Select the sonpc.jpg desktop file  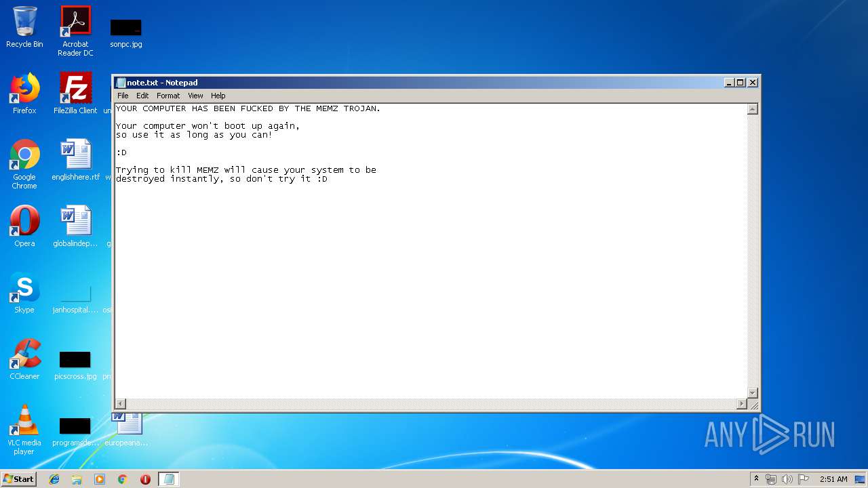(126, 33)
